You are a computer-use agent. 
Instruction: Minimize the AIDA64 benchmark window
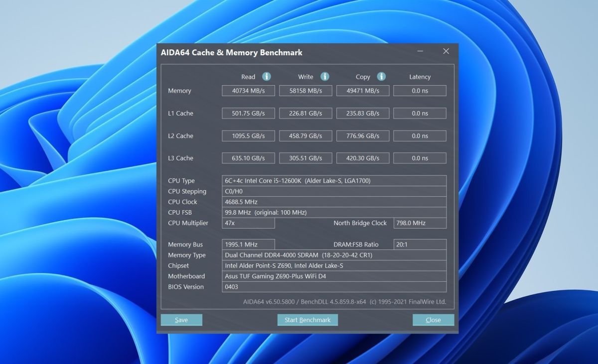tap(421, 51)
